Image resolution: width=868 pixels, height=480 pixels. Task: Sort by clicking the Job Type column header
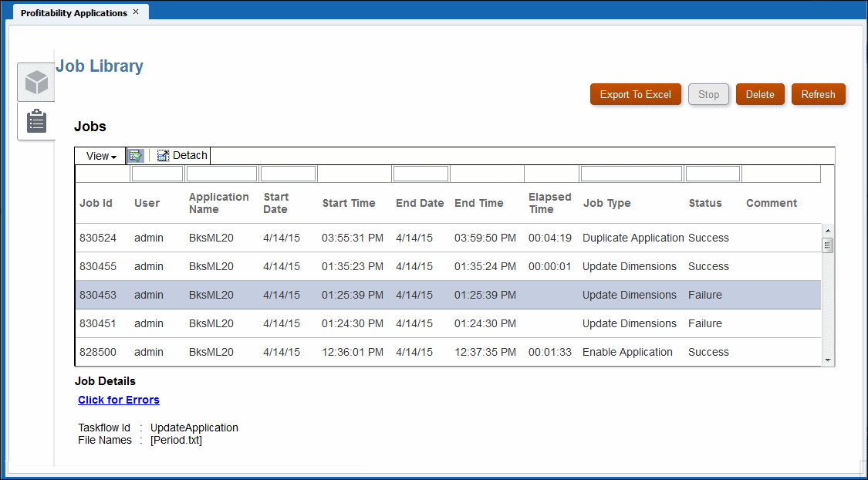(x=606, y=203)
